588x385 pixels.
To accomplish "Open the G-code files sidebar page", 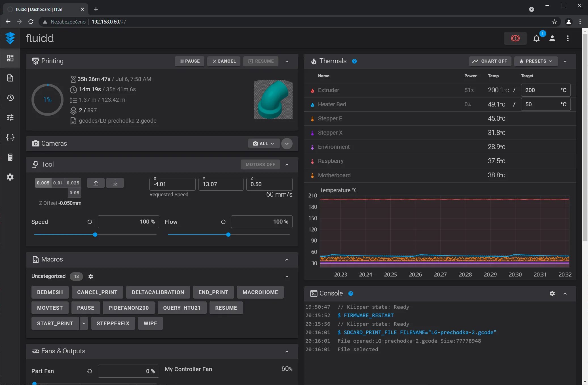I will (x=10, y=78).
